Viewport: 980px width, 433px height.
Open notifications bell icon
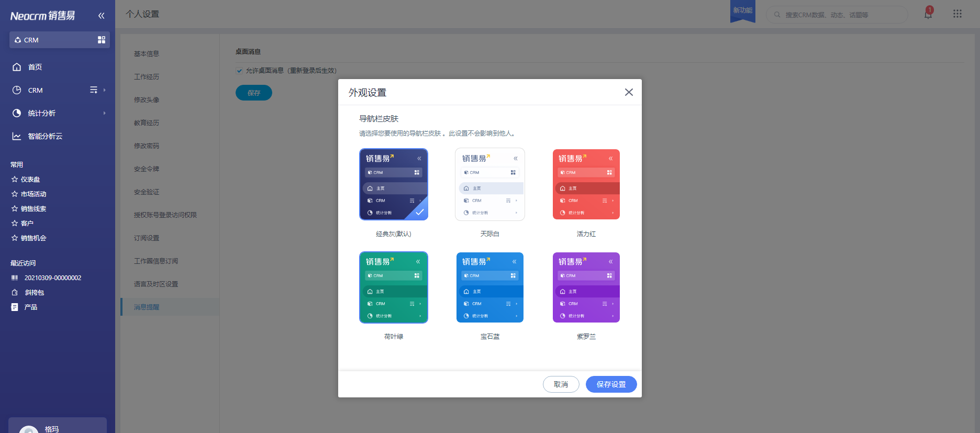[x=928, y=14]
